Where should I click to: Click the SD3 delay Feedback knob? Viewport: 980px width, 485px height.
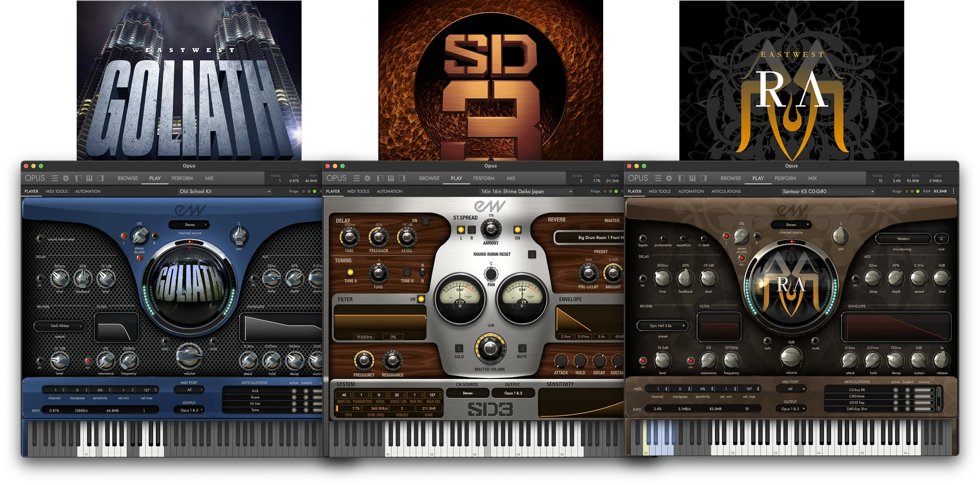pyautogui.click(x=378, y=237)
